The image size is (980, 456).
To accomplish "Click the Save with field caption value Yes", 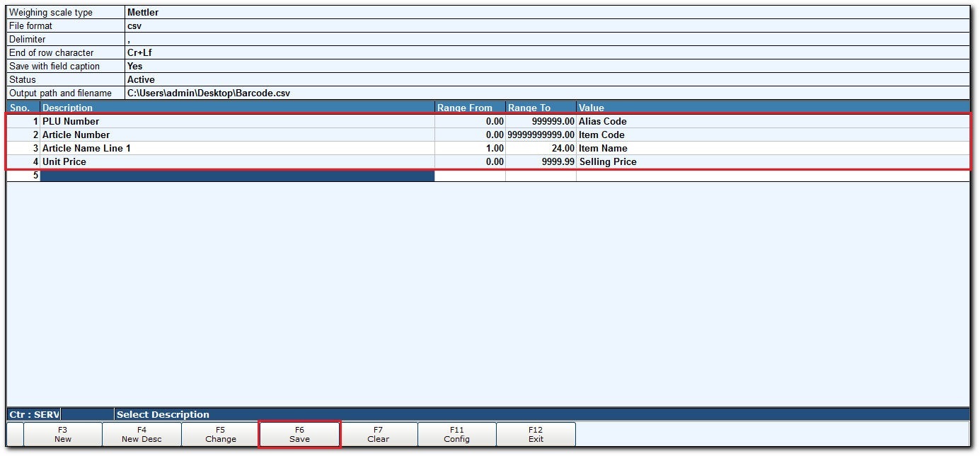I will [134, 66].
